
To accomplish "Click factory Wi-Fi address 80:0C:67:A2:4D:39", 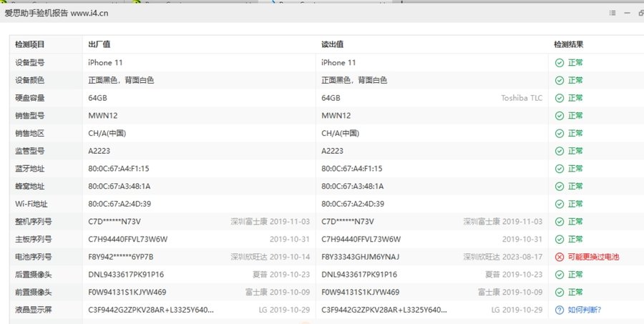I will 119,204.
